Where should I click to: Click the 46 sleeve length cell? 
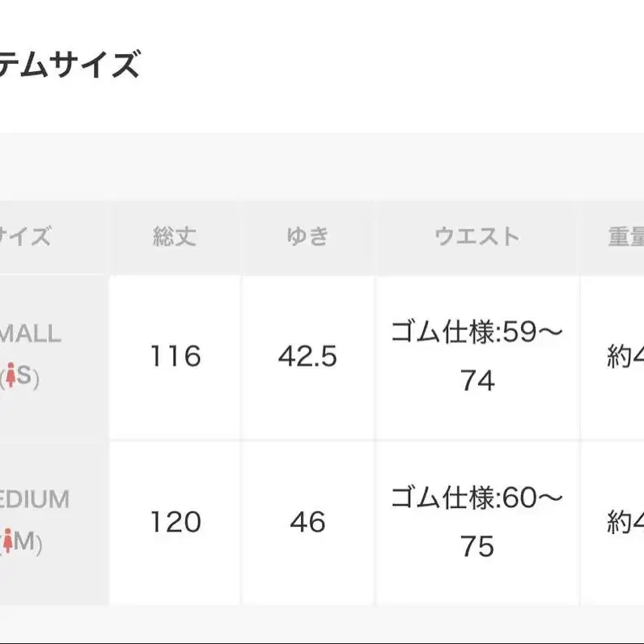click(307, 523)
